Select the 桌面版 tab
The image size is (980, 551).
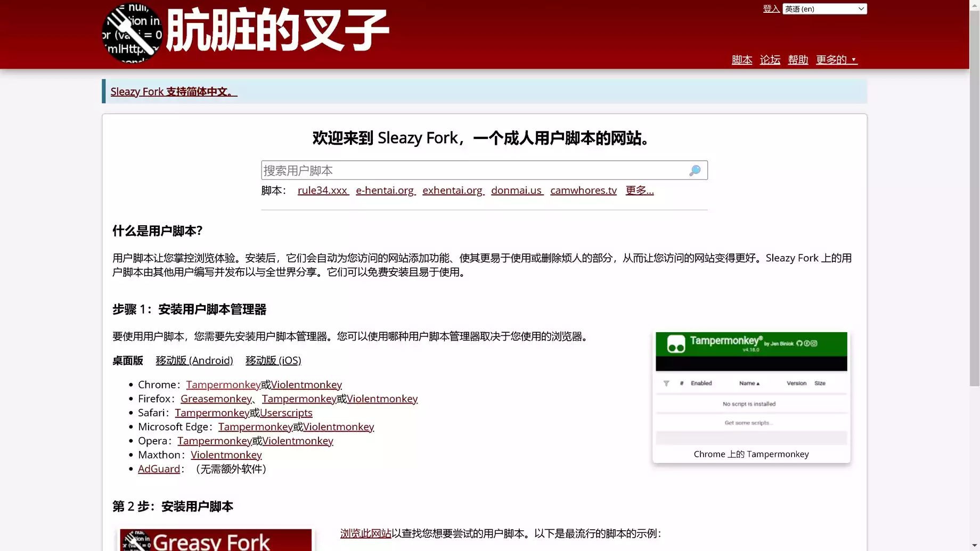tap(128, 360)
